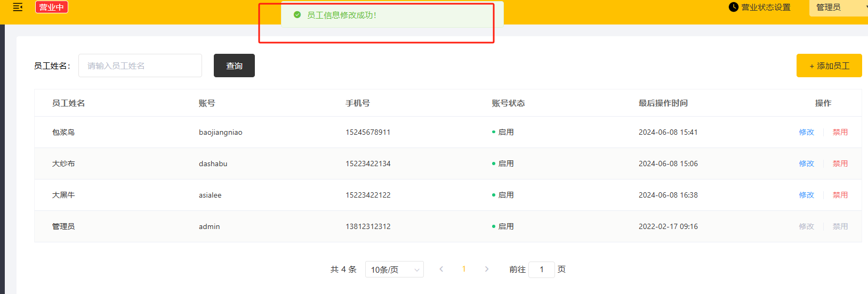
Task: Disable account dashabu via 禁用
Action: (840, 164)
